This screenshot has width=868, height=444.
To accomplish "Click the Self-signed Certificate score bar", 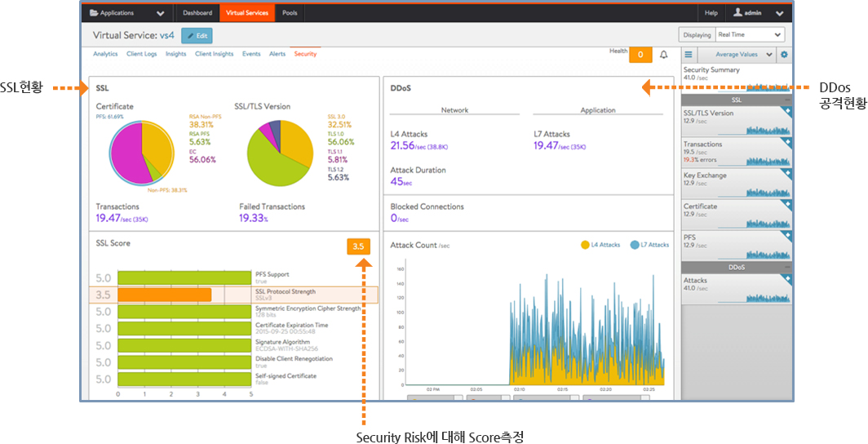I will pyautogui.click(x=184, y=380).
